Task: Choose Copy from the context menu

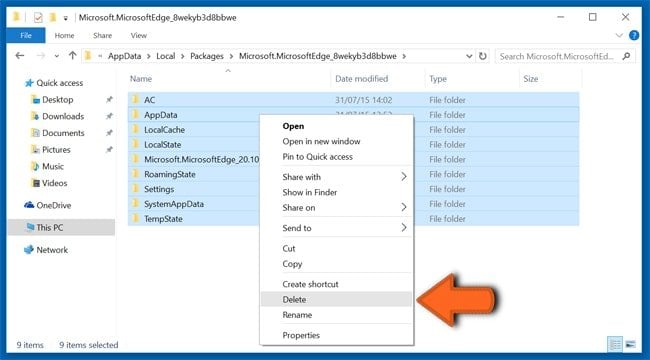Action: [x=337, y=264]
